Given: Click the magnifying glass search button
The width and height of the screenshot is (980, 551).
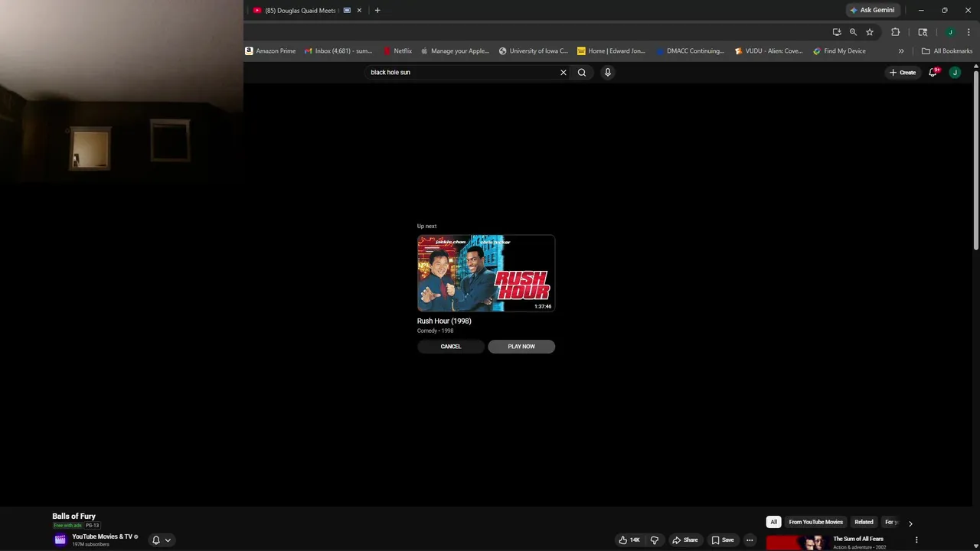Looking at the screenshot, I should [582, 73].
